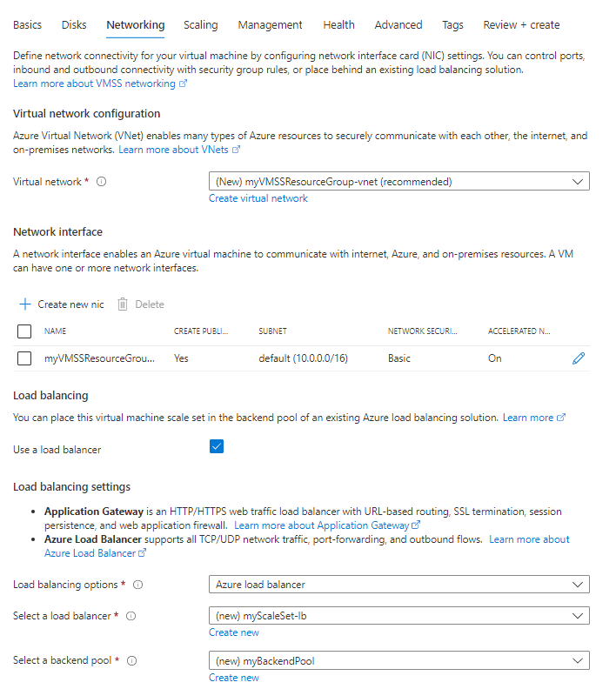Viewport: 616px width, 689px height.
Task: Click external link icon after VMSS networking link
Action: [x=183, y=84]
